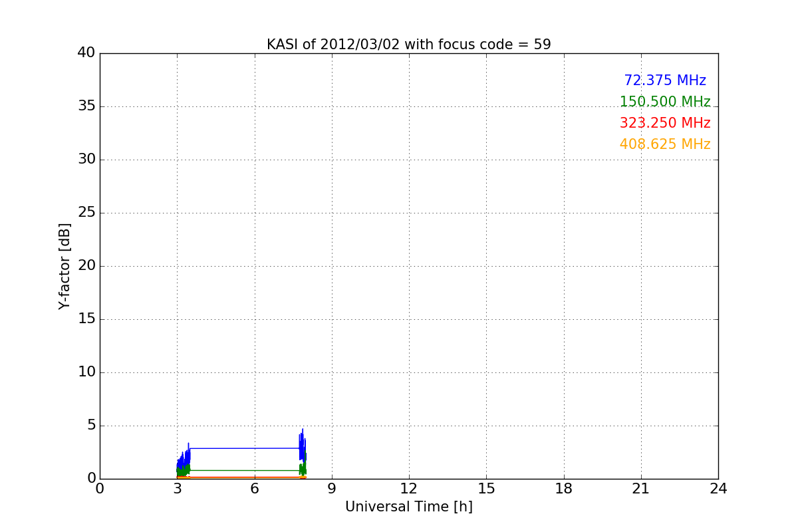Click the blue flat line segment of the 72.375 MHz trace
The width and height of the screenshot is (798, 532).
(245, 448)
